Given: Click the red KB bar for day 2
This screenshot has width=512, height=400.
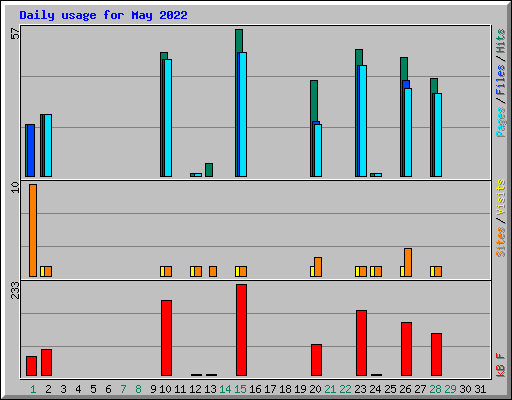Looking at the screenshot, I should [46, 363].
